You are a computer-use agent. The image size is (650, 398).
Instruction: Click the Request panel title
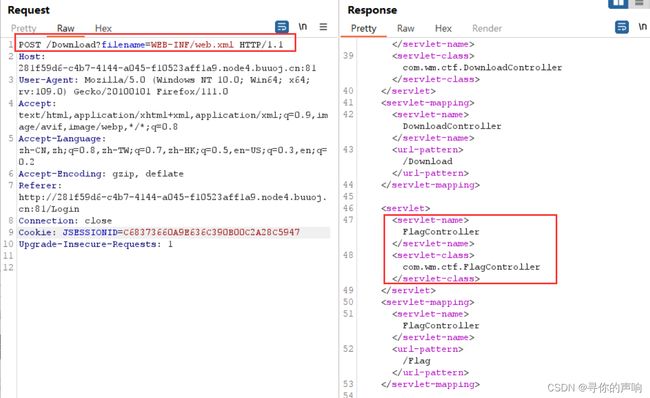click(x=29, y=10)
